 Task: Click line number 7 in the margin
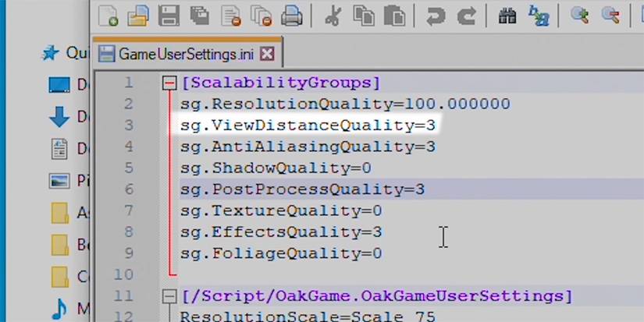click(x=128, y=211)
